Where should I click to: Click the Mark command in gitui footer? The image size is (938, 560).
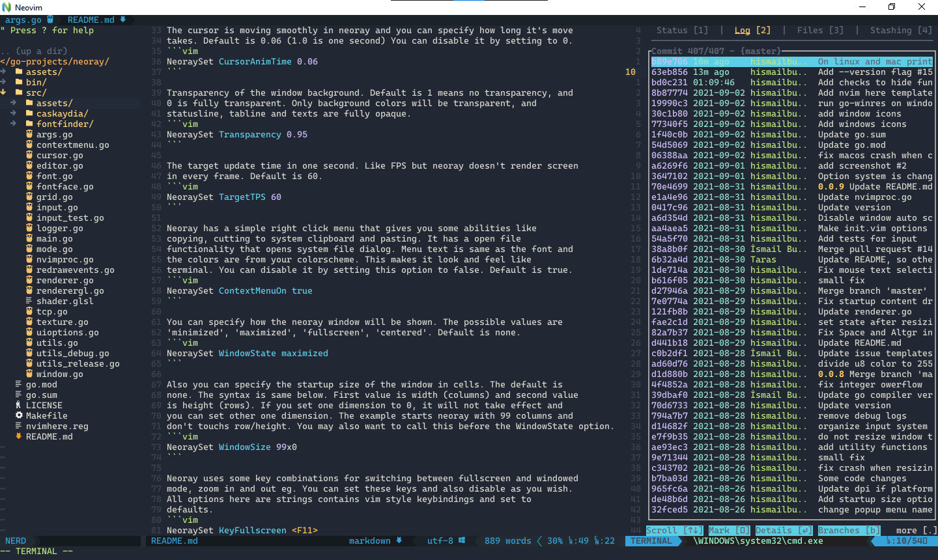point(730,530)
